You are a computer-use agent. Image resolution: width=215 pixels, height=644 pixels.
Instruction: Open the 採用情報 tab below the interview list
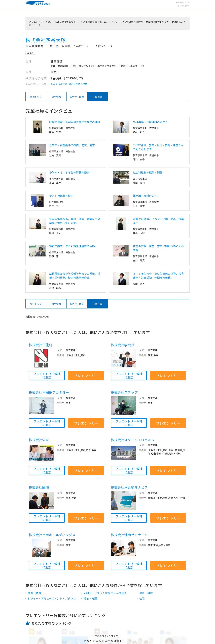tap(56, 304)
